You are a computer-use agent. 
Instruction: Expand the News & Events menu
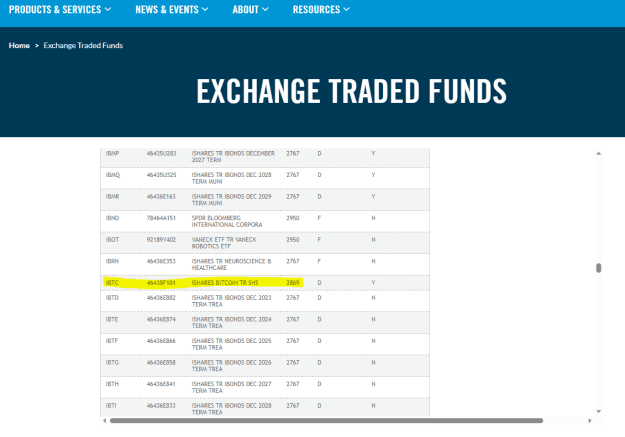(x=171, y=10)
